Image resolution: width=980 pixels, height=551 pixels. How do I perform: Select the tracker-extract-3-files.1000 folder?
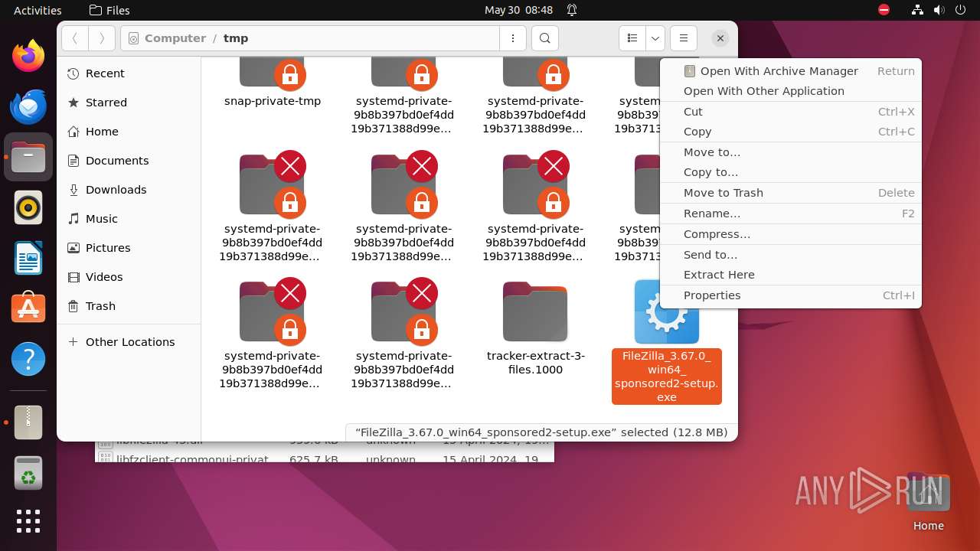click(x=535, y=329)
